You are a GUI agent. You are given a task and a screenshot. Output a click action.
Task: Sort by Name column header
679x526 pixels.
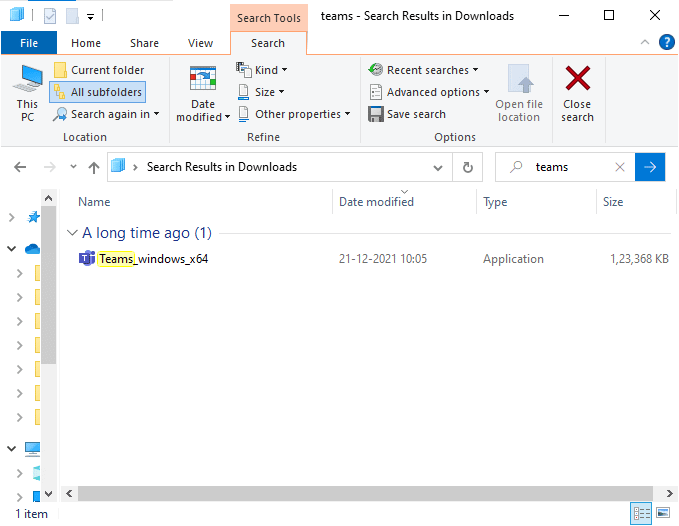point(94,202)
